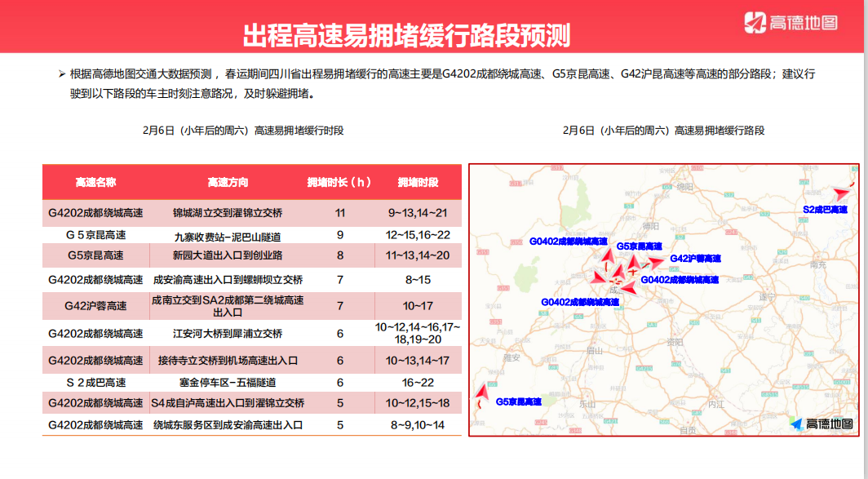Click the 南充 city label on the map
The image size is (868, 479).
pos(818,264)
